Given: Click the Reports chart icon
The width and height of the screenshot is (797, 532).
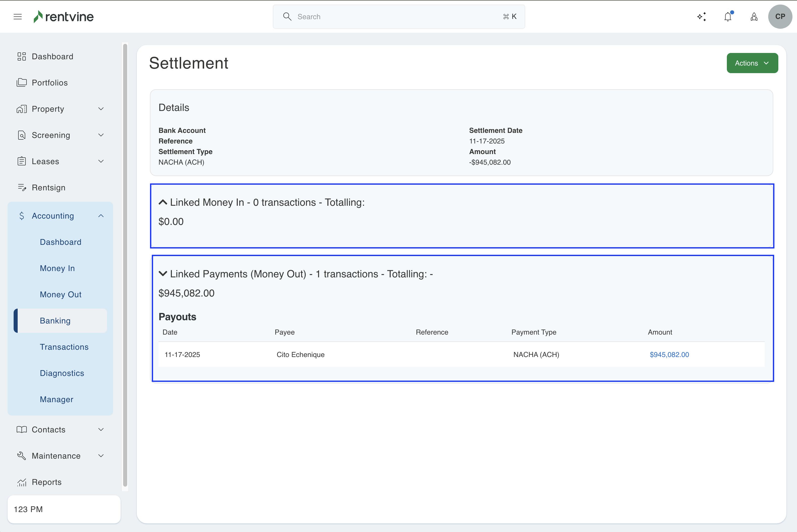Looking at the screenshot, I should (x=22, y=482).
